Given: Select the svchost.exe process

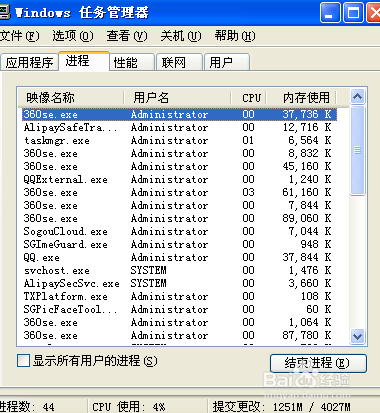Looking at the screenshot, I should click(x=179, y=270).
